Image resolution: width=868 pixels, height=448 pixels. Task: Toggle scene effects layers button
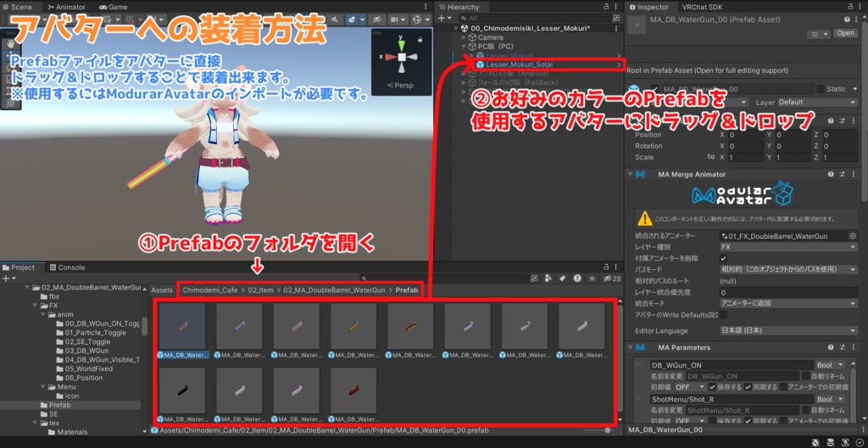[352, 19]
